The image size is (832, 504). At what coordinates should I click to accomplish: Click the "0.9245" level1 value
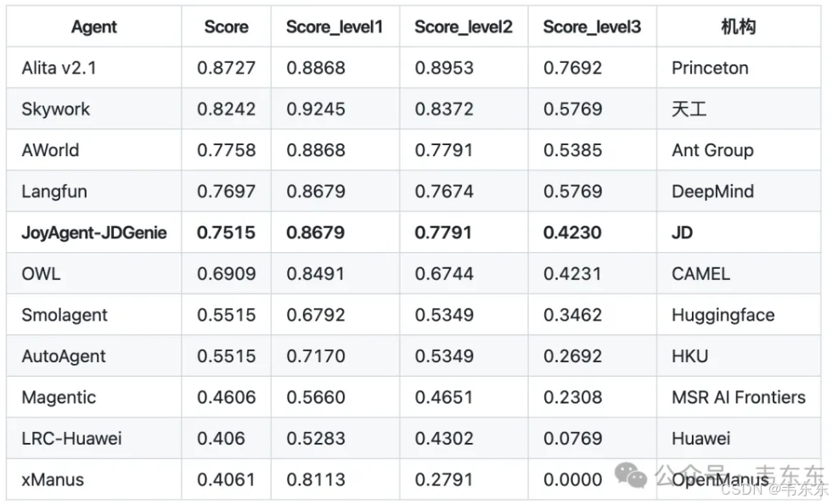pyautogui.click(x=316, y=109)
